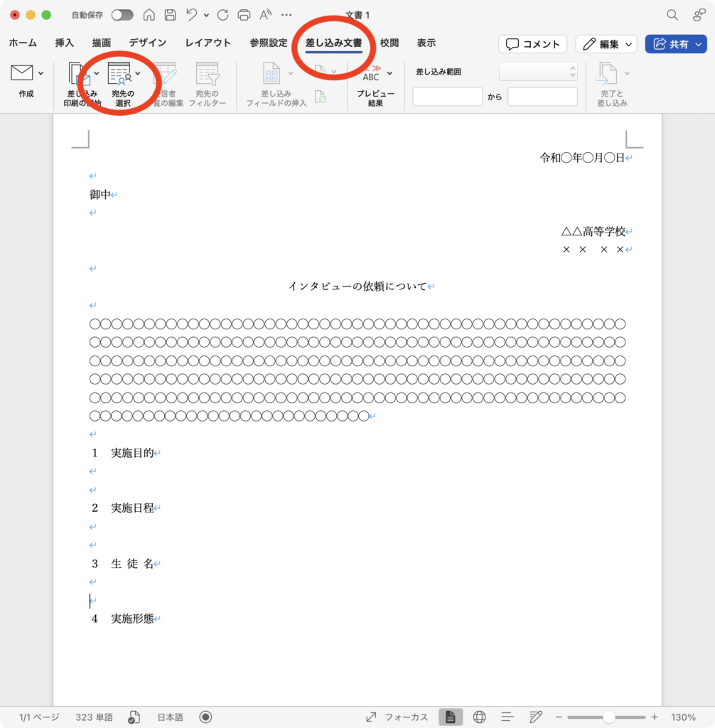Click the Print icon in title bar
The height and width of the screenshot is (728, 715).
pyautogui.click(x=244, y=15)
